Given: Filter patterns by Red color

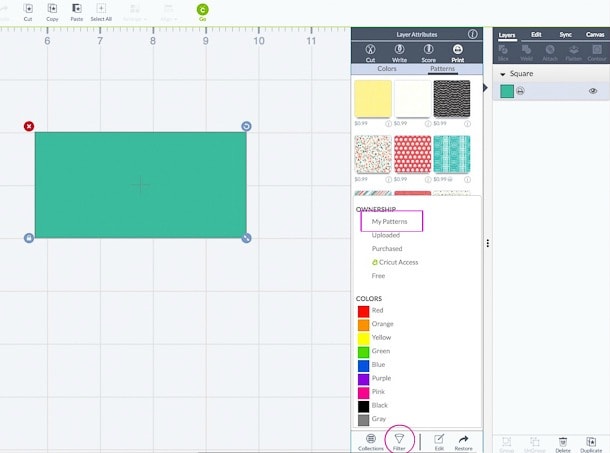Looking at the screenshot, I should tap(371, 311).
